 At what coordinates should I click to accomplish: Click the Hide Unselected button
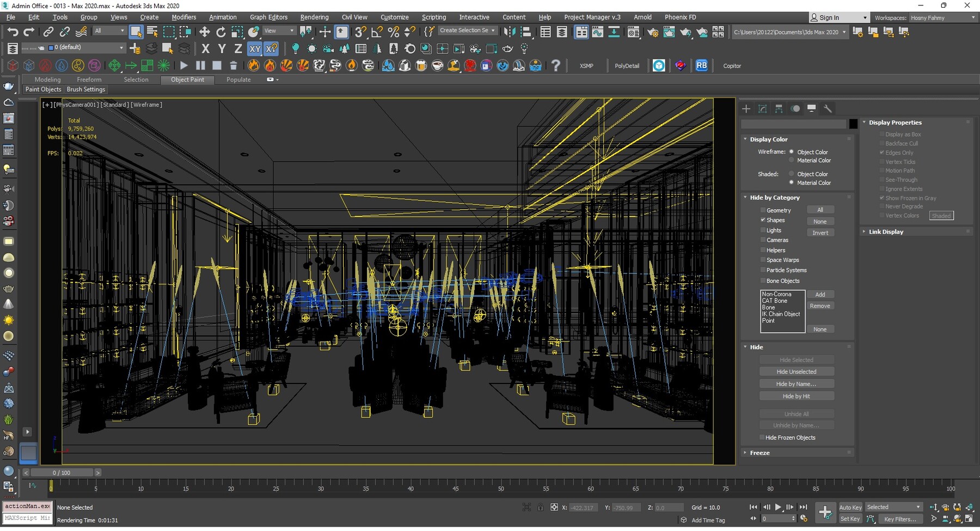[x=796, y=371]
